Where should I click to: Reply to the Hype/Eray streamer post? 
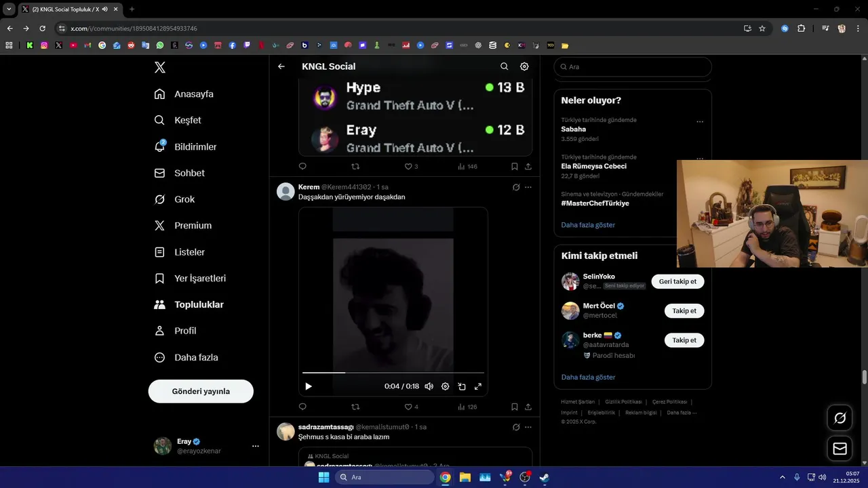(302, 166)
